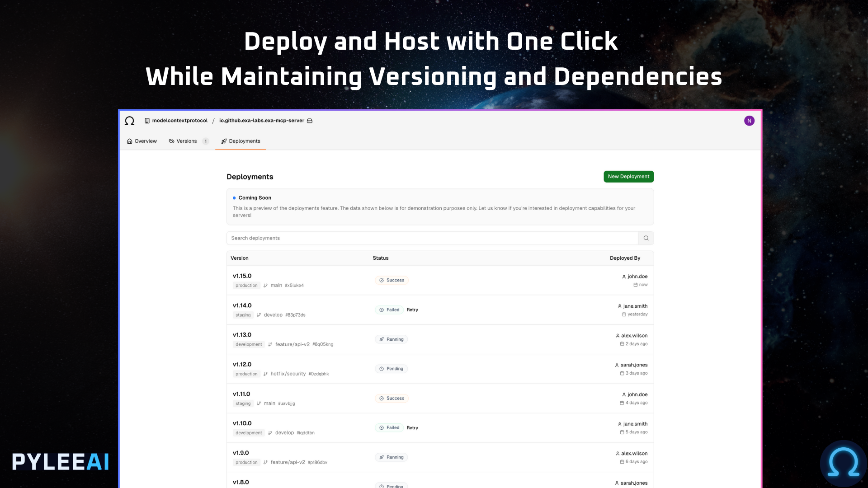
Task: Click 'john.doe' in the v1.15.0 row
Action: point(637,277)
